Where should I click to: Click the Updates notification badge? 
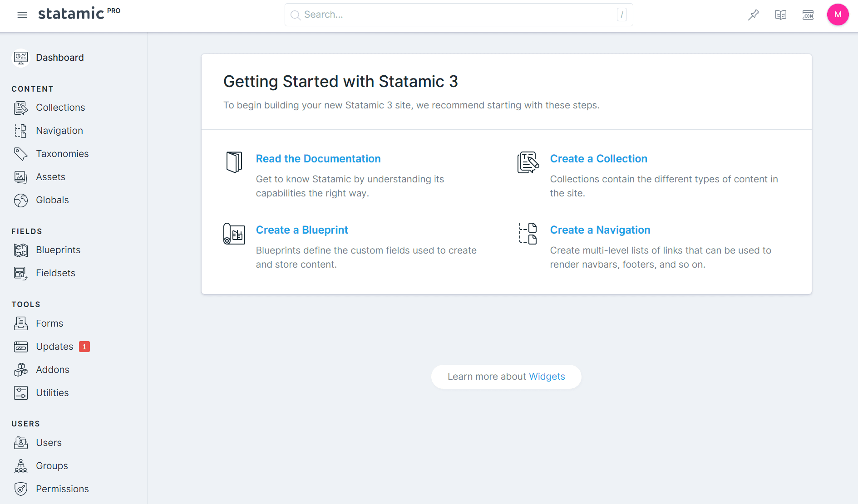tap(84, 347)
